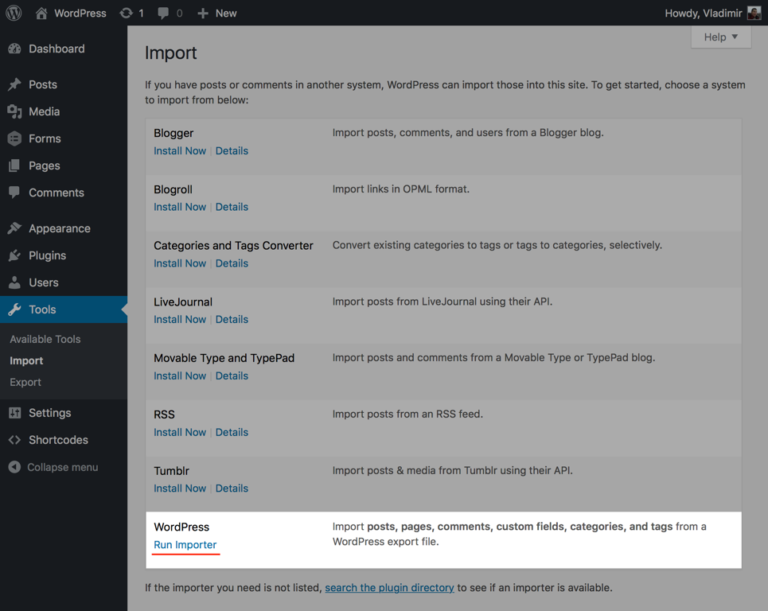Screen dimensions: 768x611
Task: Select the Tools menu item
Action: 64,310
